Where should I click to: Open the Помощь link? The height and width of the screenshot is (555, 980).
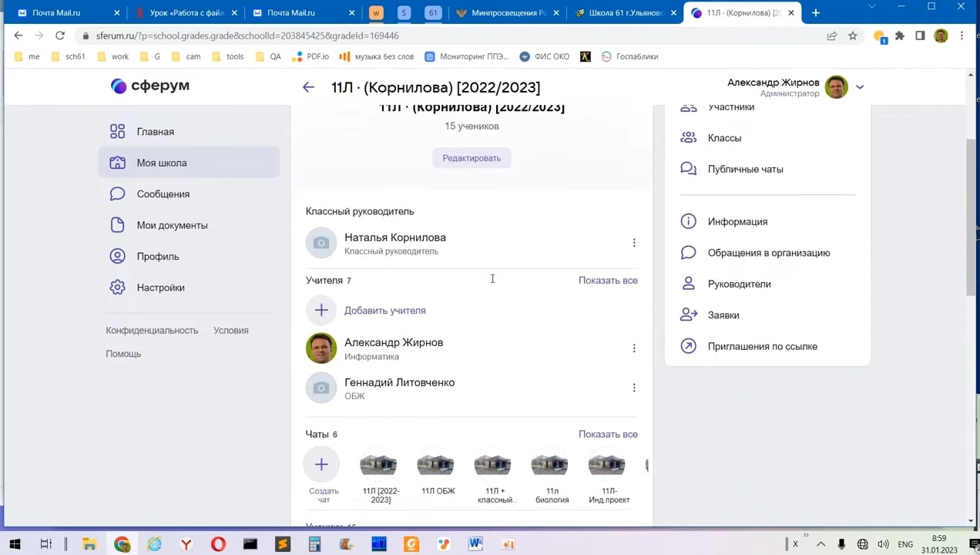[x=123, y=354]
